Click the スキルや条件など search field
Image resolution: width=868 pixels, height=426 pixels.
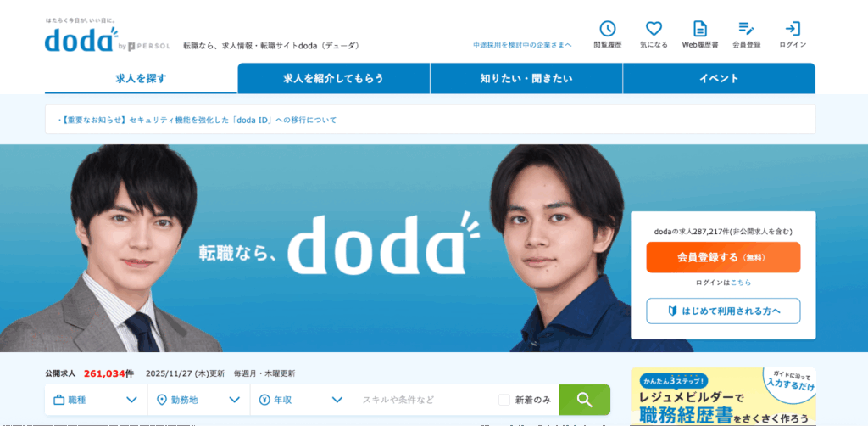(426, 400)
